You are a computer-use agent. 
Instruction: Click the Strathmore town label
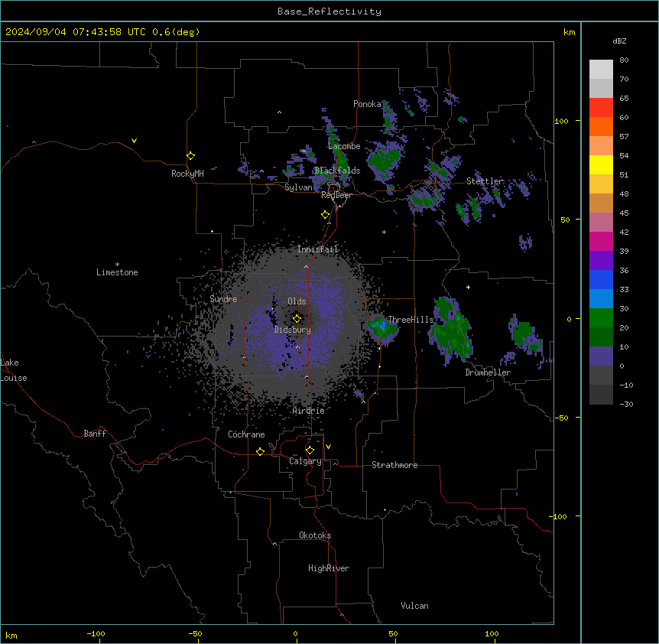tap(394, 465)
